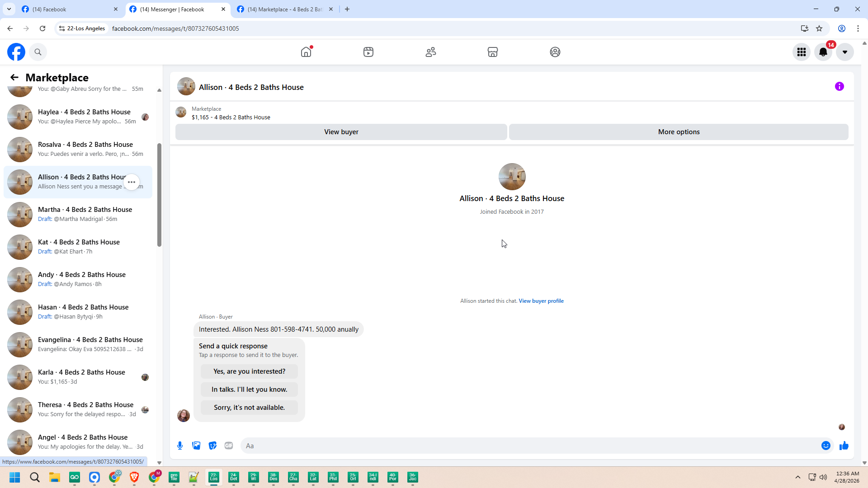Open the Chrome three-dot menu
The height and width of the screenshot is (488, 868).
(x=858, y=28)
